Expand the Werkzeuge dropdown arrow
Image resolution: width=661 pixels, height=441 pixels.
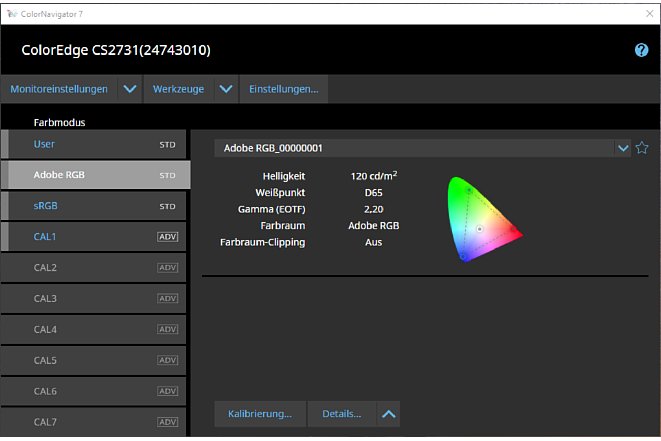click(x=226, y=89)
